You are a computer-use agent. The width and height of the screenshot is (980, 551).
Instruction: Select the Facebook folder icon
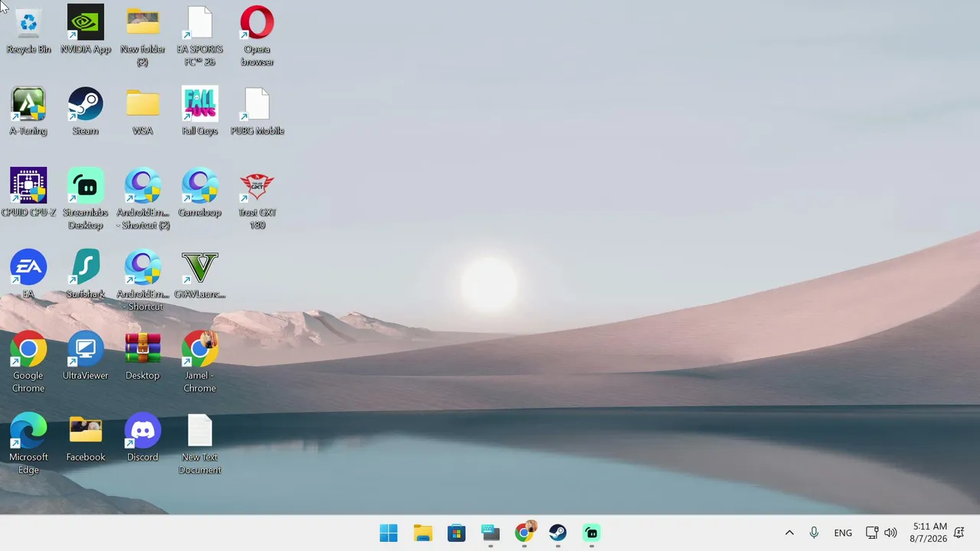click(86, 439)
